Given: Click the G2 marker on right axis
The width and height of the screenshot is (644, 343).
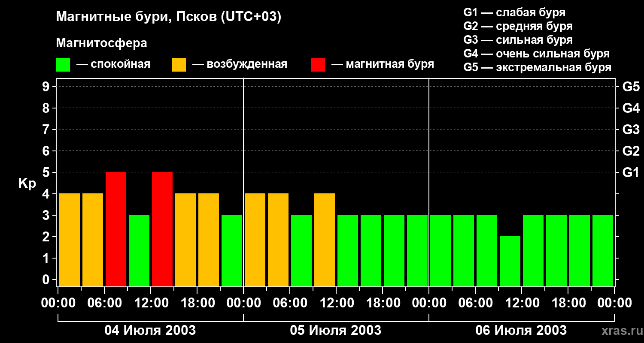Looking at the screenshot, I should click(x=631, y=151).
